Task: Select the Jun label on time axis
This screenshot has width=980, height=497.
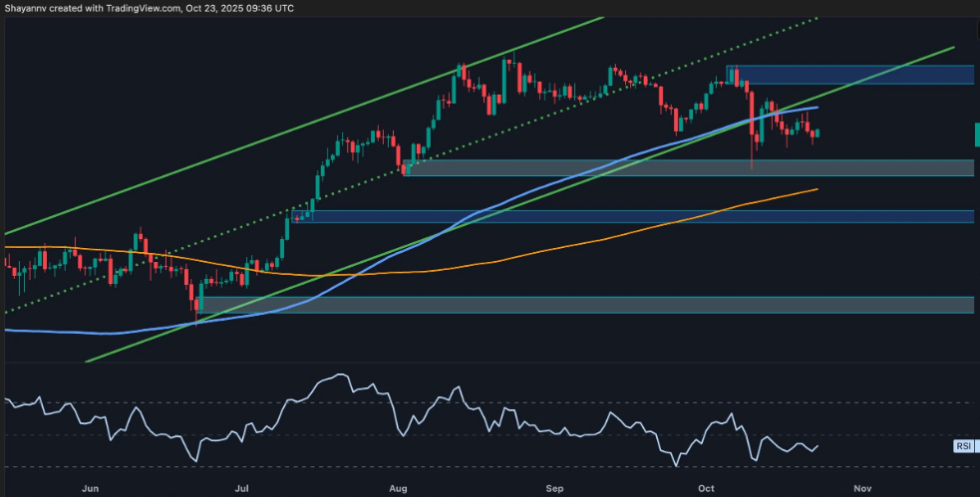Action: click(x=90, y=488)
